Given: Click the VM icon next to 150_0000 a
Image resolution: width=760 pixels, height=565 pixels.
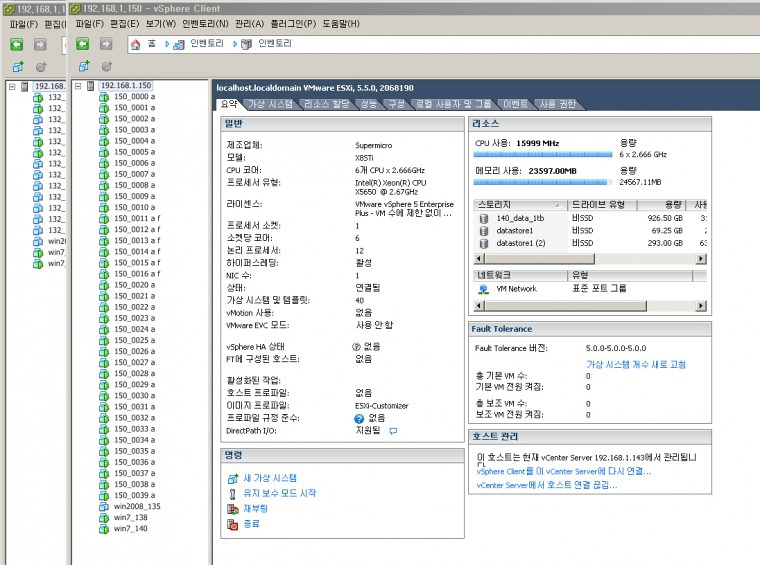Looking at the screenshot, I should click(x=104, y=97).
